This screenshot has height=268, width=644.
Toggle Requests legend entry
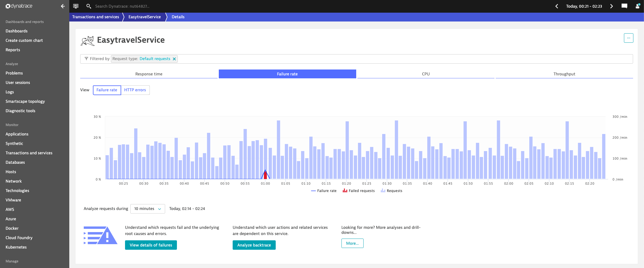[x=391, y=191]
